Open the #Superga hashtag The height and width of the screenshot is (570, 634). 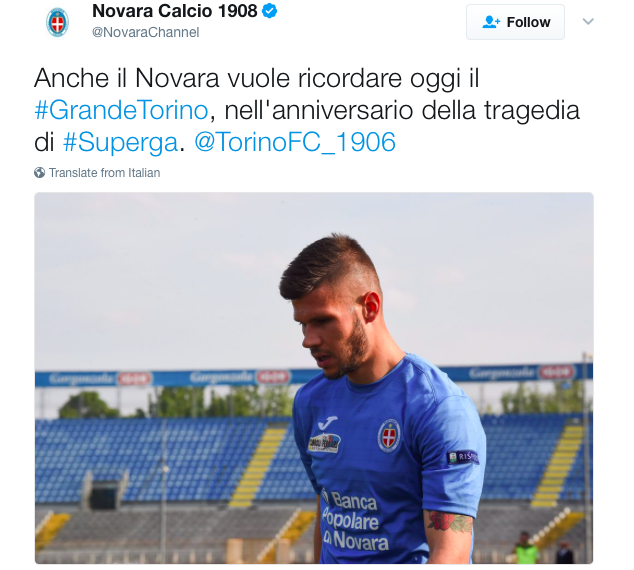pyautogui.click(x=120, y=142)
